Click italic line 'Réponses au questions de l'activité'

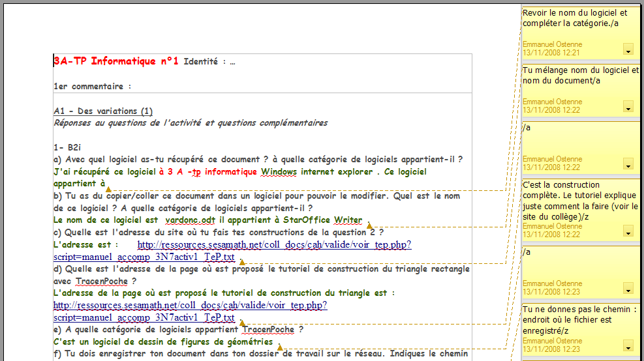pos(191,123)
